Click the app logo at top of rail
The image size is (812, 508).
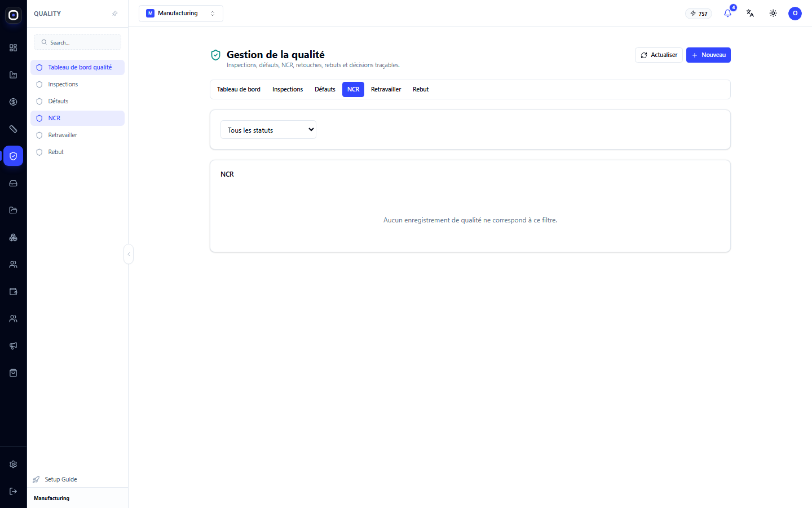[x=14, y=15]
